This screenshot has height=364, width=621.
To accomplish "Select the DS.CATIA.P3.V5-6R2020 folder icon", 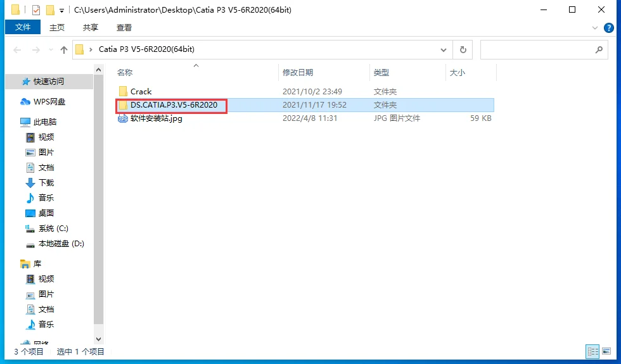I will click(123, 105).
